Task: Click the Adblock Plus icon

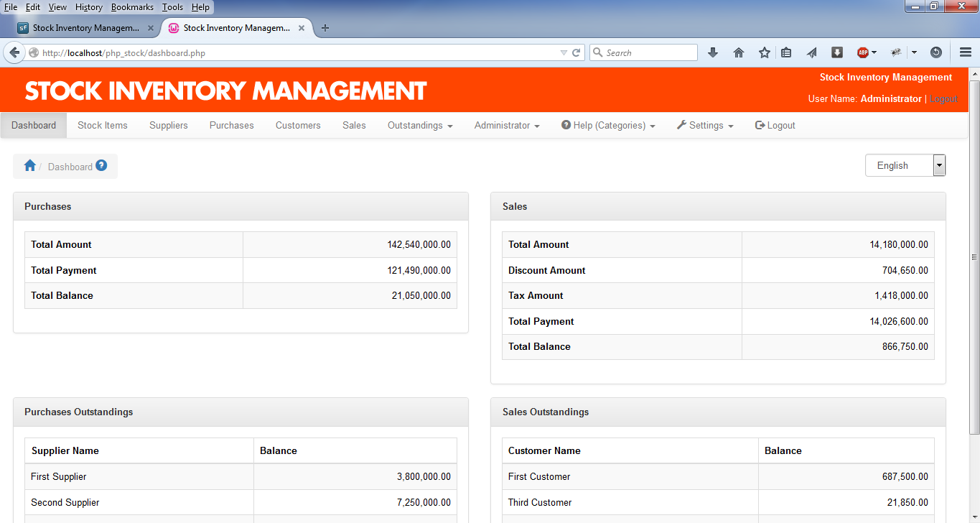Action: [x=863, y=52]
